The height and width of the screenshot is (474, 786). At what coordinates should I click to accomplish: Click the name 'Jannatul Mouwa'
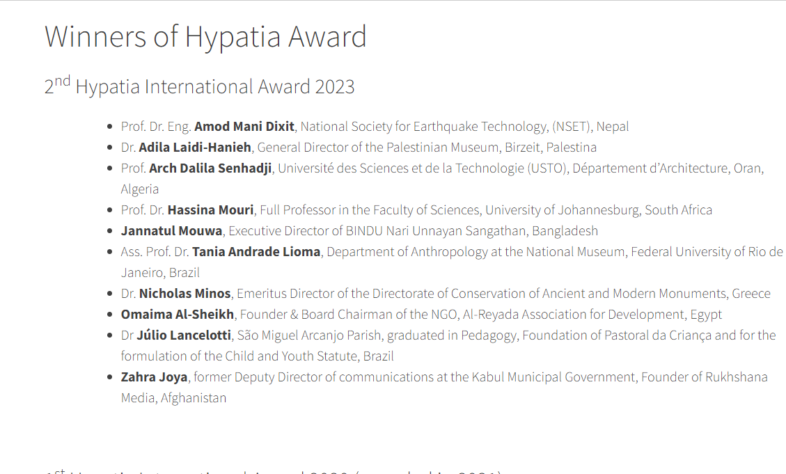171,231
